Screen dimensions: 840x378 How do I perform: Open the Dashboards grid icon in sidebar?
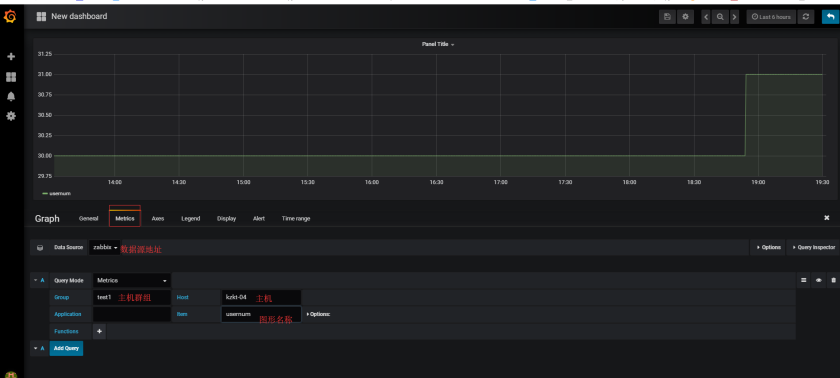pyautogui.click(x=11, y=77)
